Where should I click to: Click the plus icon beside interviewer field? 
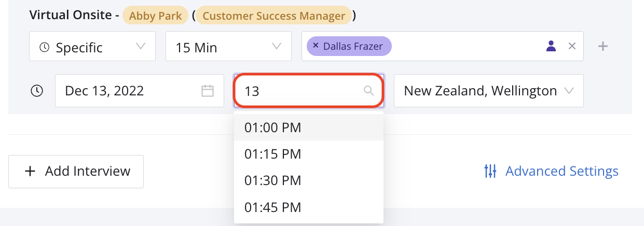[x=602, y=47]
